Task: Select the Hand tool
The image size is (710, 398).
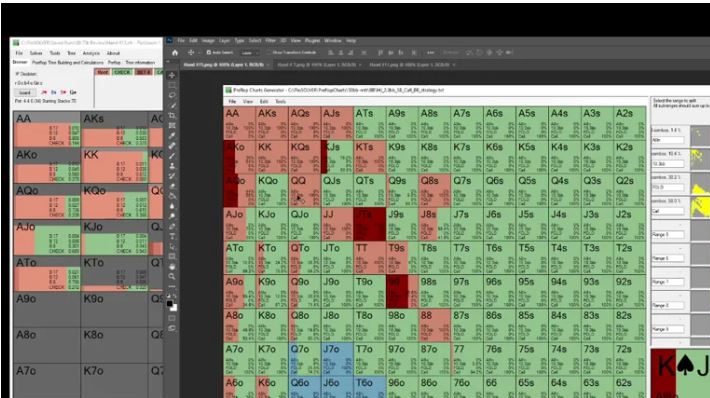Action: click(x=172, y=266)
